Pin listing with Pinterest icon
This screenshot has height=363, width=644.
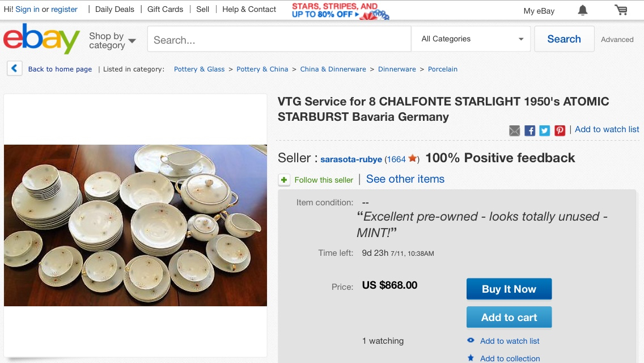560,130
